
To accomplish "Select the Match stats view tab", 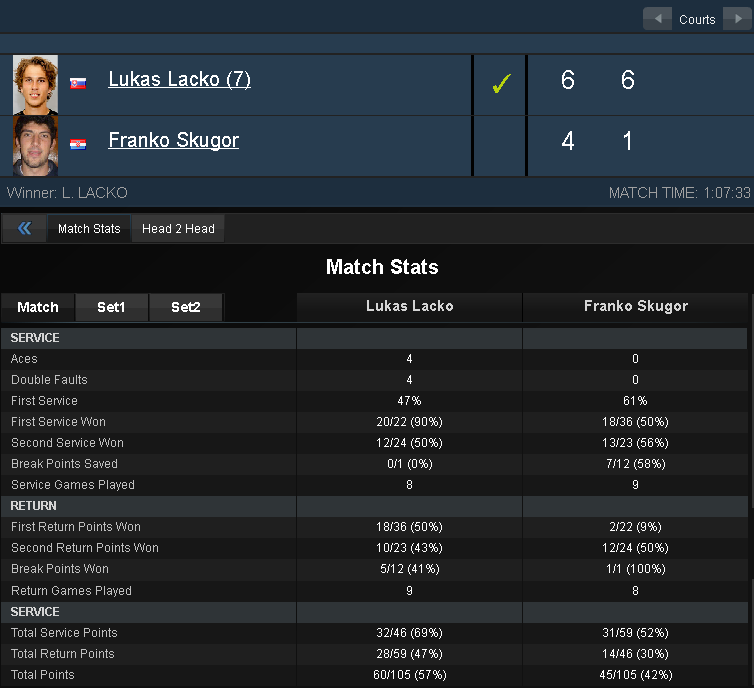I will [x=38, y=307].
